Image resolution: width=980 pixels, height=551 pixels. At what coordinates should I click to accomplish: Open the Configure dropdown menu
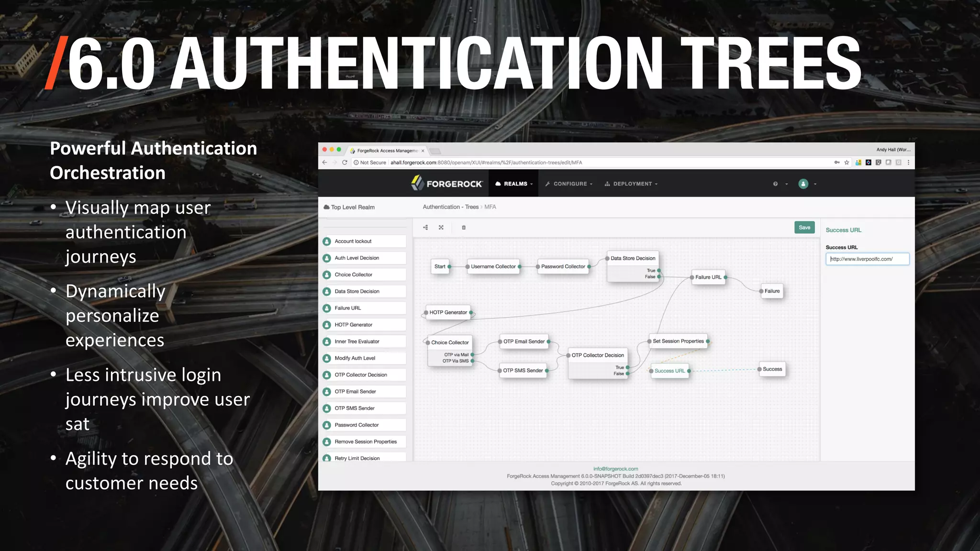[x=569, y=184]
